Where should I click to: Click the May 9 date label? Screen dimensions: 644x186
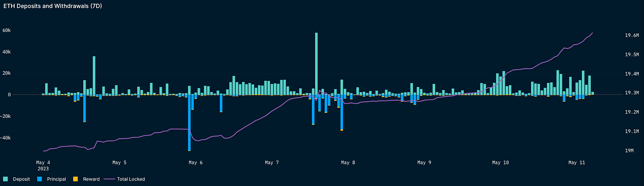pos(424,163)
